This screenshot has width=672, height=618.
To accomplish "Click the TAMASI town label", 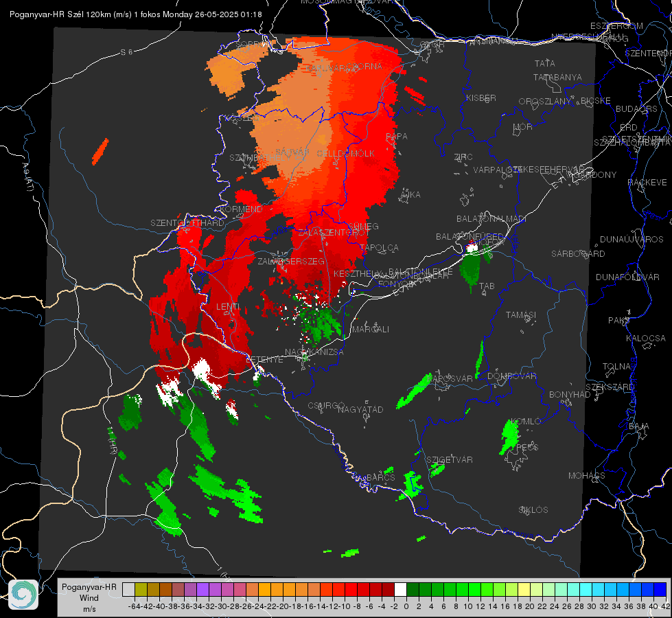I will 521,314.
